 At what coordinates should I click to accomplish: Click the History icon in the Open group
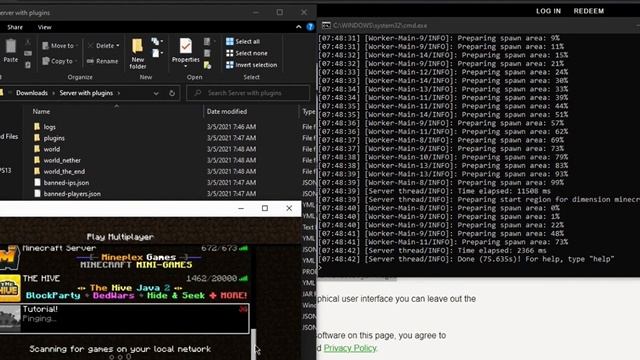pos(207,64)
